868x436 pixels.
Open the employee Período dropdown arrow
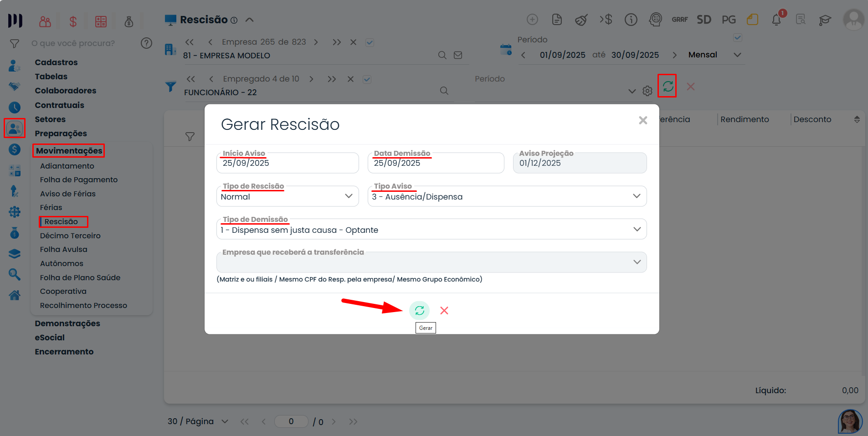coord(632,91)
